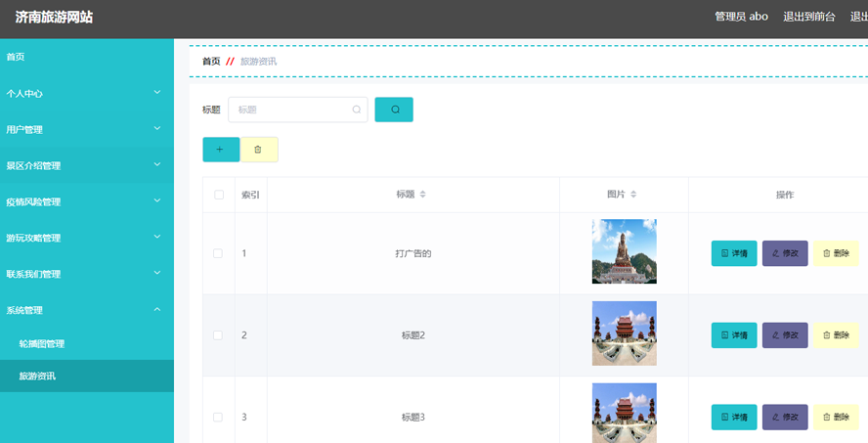
Task: Click 首页 in the breadcrumb
Action: pyautogui.click(x=211, y=62)
